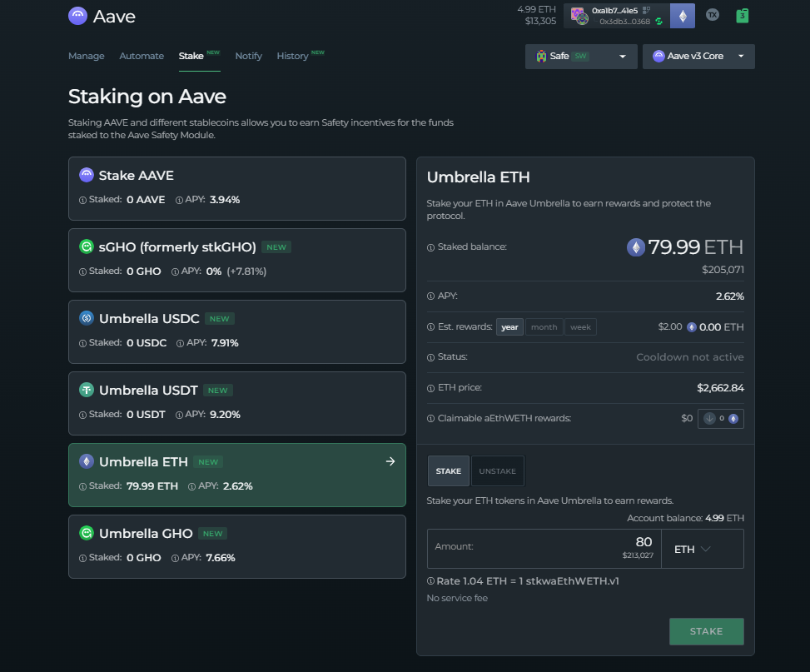
Task: Select the Umbrella GHO card
Action: coord(237,547)
